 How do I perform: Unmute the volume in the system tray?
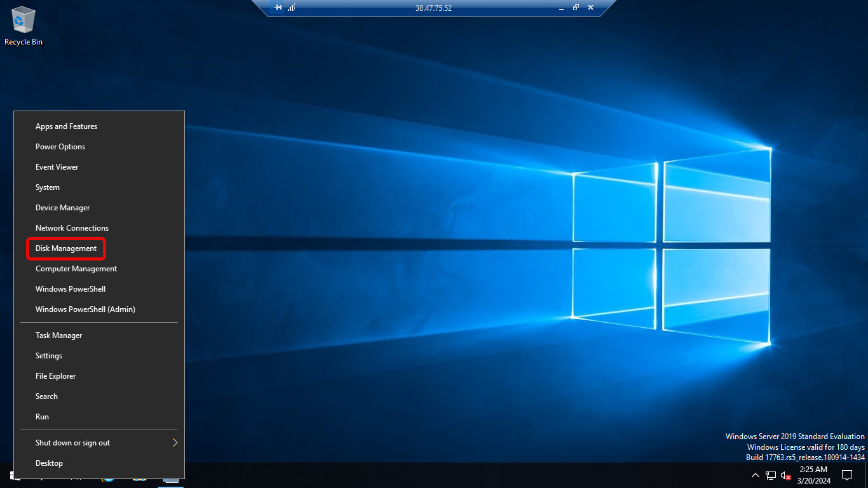click(785, 475)
